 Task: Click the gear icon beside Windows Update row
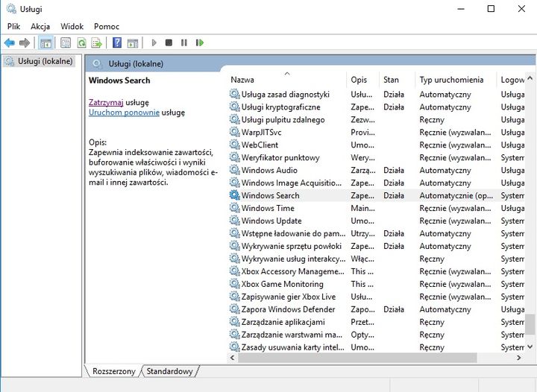tap(235, 221)
